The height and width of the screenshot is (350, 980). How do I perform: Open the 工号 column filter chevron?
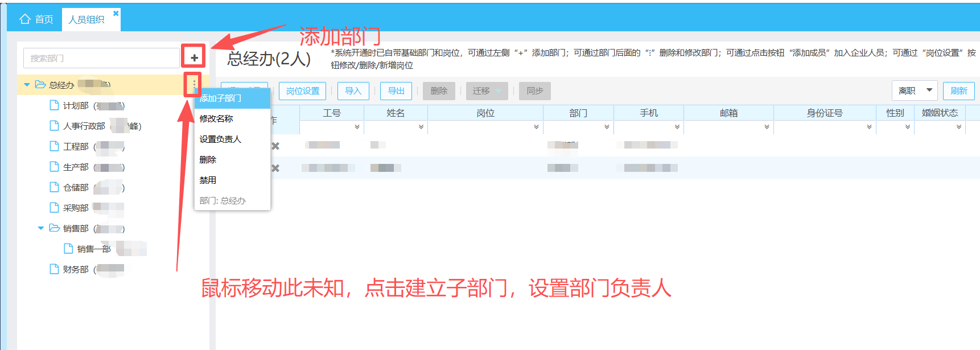357,127
